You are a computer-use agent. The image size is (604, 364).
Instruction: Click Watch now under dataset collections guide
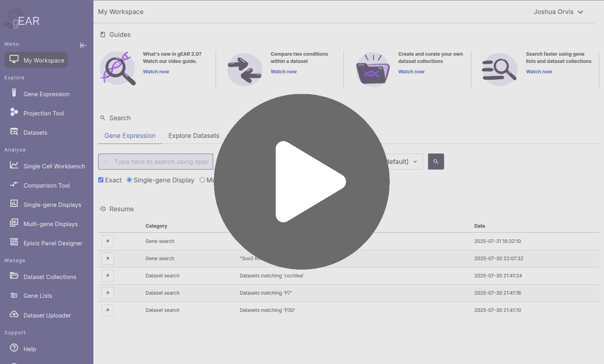(x=411, y=72)
